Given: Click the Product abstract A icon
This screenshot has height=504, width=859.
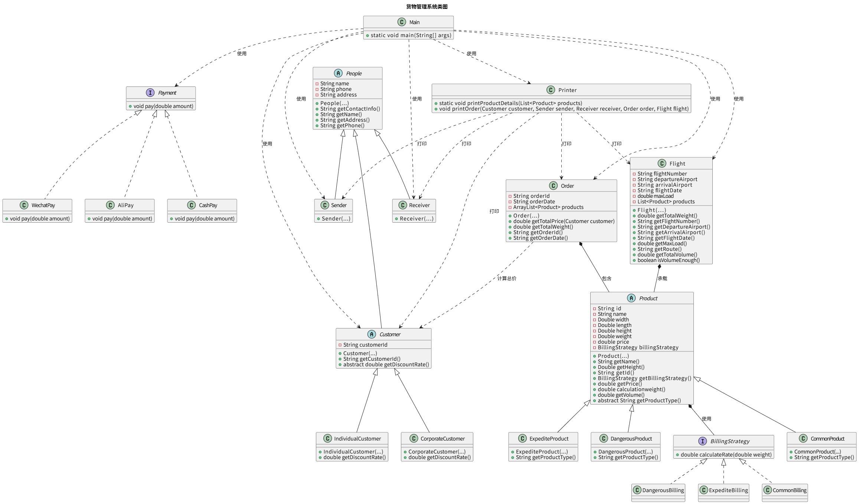Looking at the screenshot, I should point(631,298).
